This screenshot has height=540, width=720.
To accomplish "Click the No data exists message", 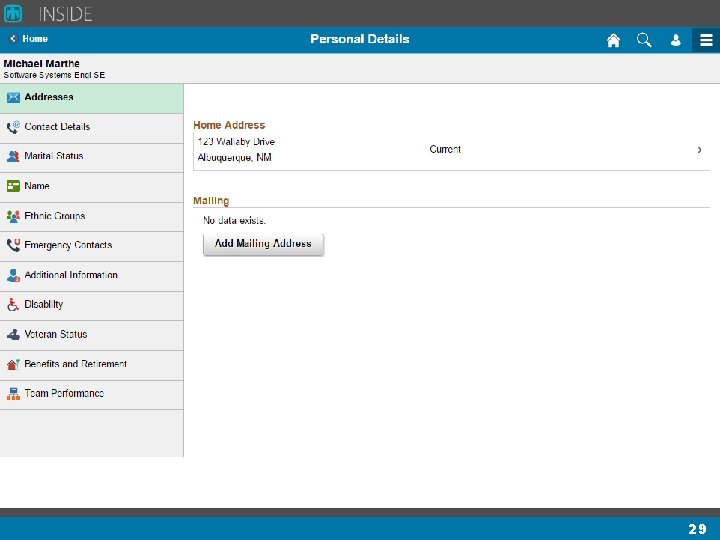I will click(234, 220).
